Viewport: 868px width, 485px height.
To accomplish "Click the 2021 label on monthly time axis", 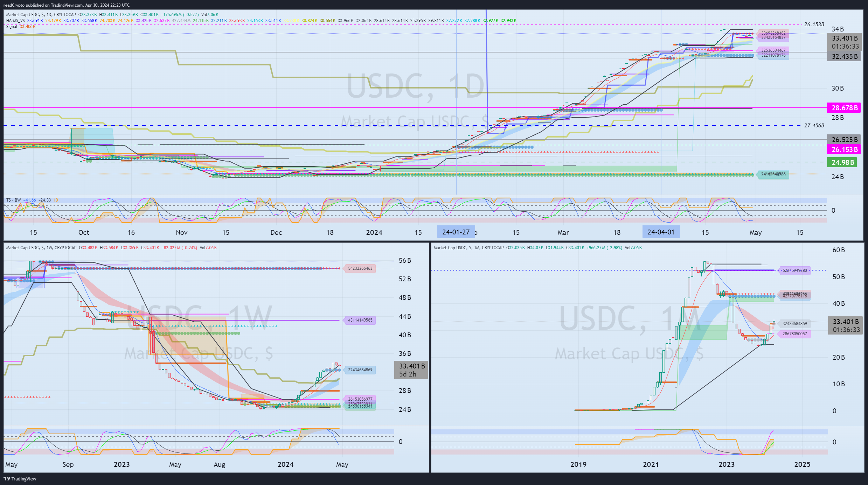I will pos(651,464).
